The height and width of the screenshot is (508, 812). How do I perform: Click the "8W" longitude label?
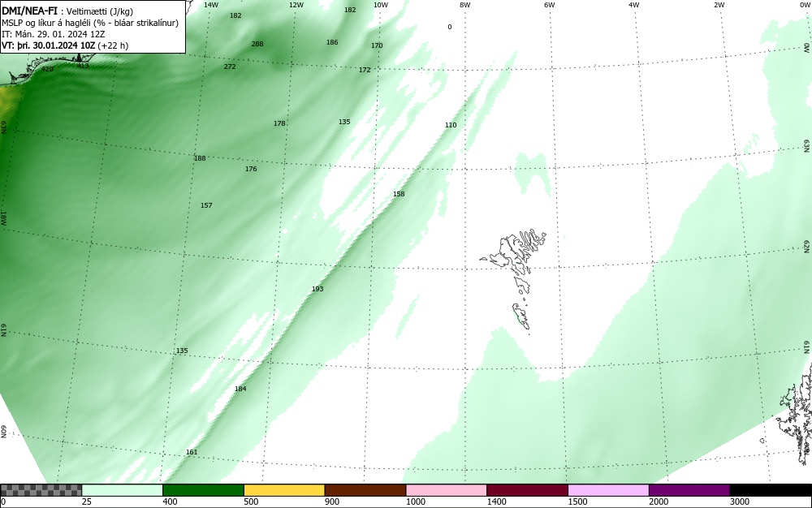coord(464,5)
